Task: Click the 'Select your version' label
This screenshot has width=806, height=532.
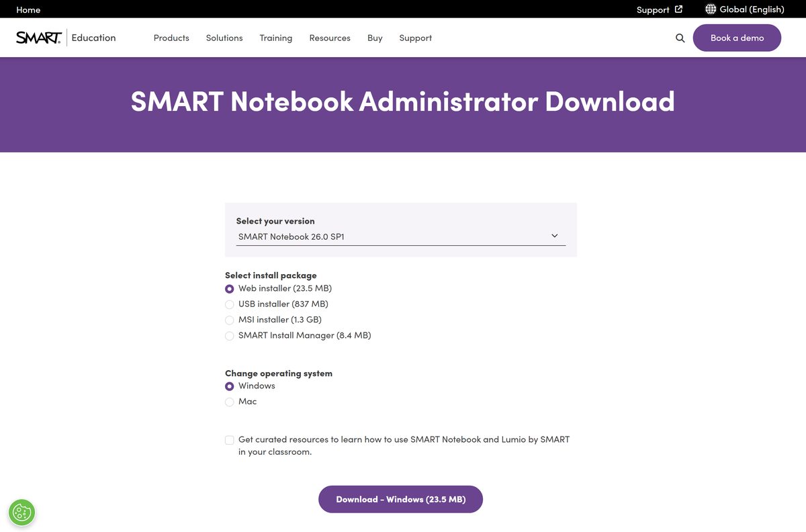Action: click(275, 221)
